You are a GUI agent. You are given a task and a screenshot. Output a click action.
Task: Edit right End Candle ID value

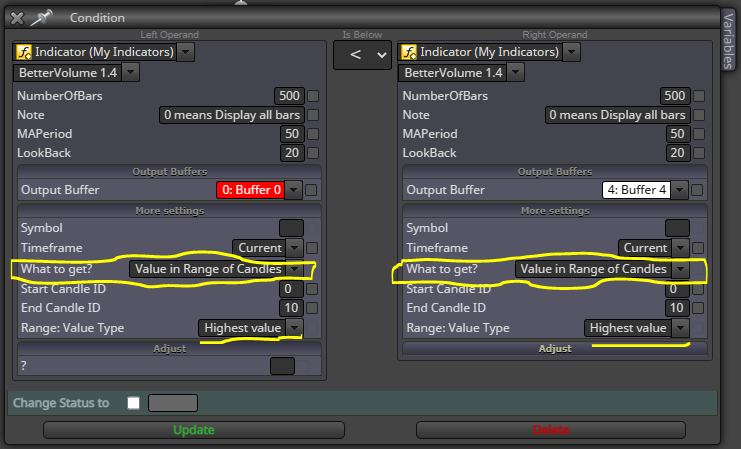(x=677, y=308)
